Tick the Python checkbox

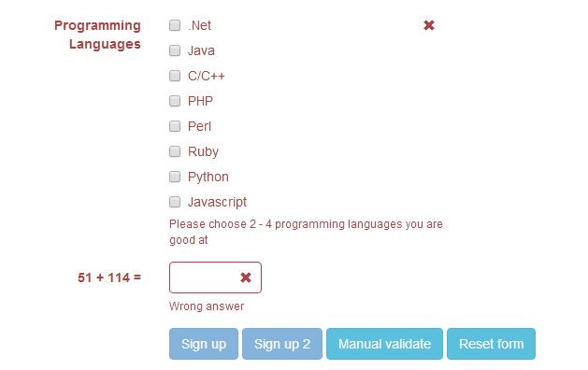175,177
